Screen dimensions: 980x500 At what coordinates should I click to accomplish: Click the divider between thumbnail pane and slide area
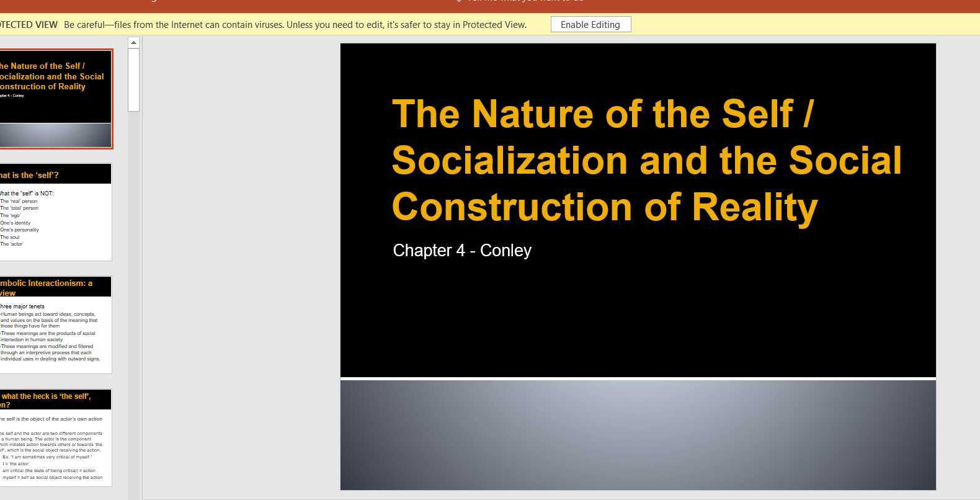(x=142, y=268)
